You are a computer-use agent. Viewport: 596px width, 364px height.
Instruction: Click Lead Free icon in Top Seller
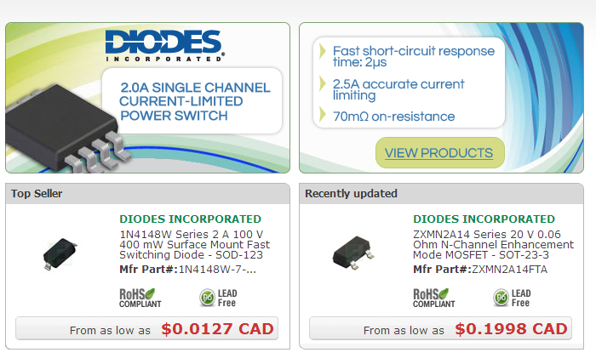click(x=218, y=298)
